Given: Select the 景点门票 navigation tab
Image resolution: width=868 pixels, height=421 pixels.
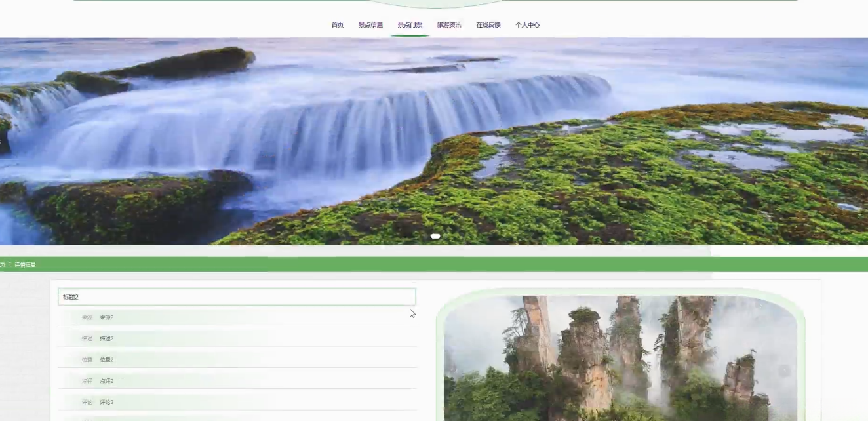Looking at the screenshot, I should pos(410,25).
